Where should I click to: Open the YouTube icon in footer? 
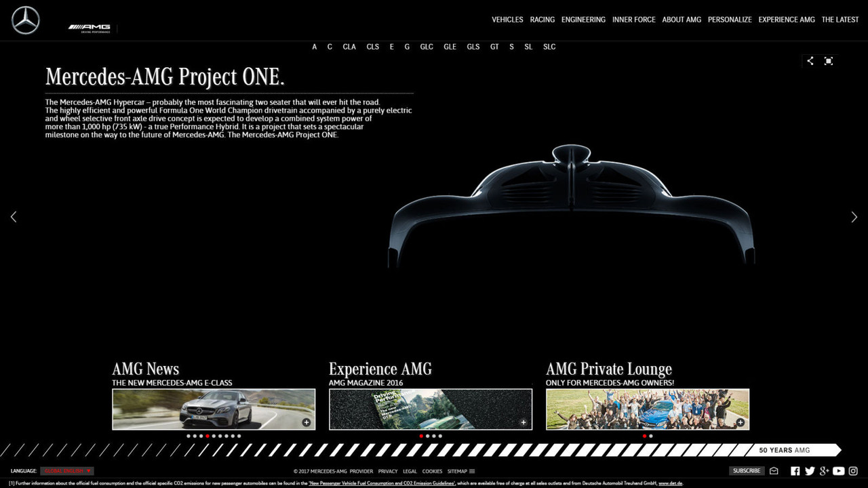click(x=839, y=471)
